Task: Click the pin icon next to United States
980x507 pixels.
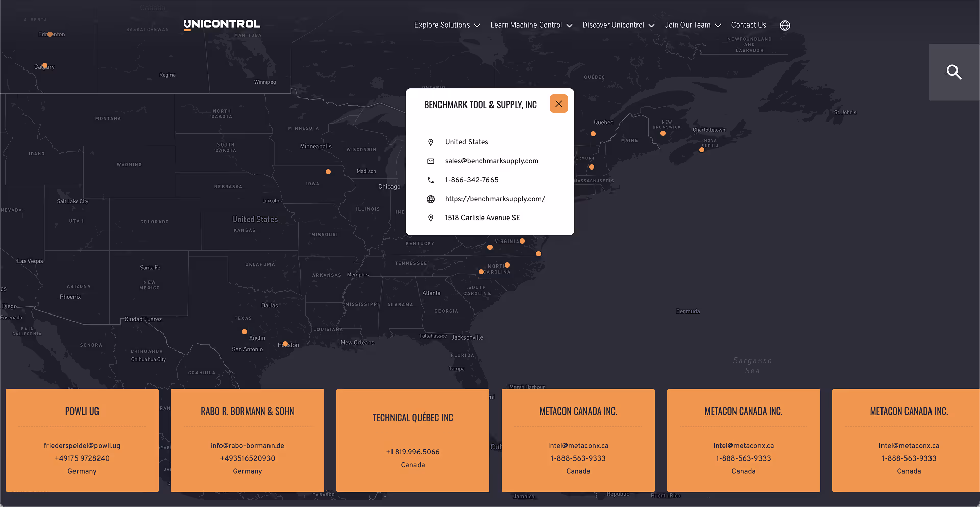Action: point(431,142)
